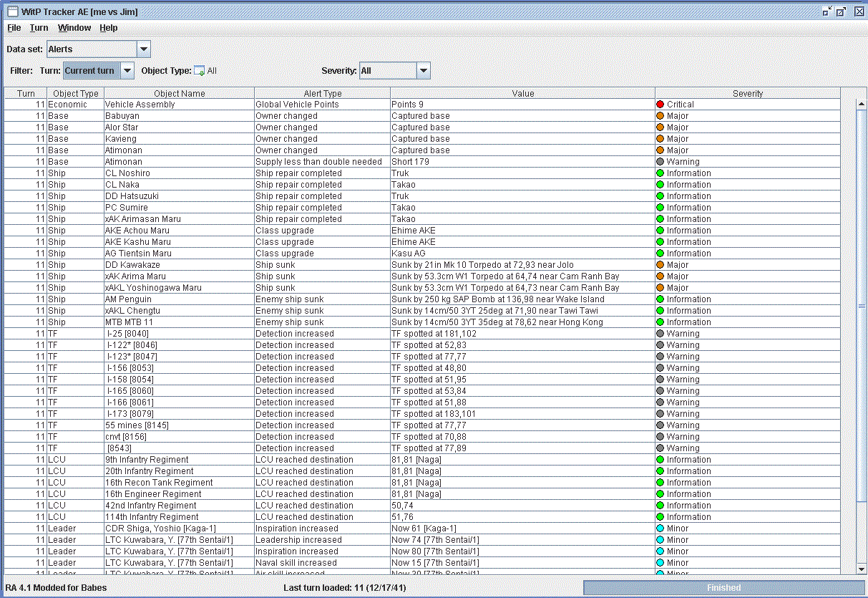868x598 pixels.
Task: Click the green Information dot for 9th Infantry Regiment
Action: pyautogui.click(x=660, y=460)
